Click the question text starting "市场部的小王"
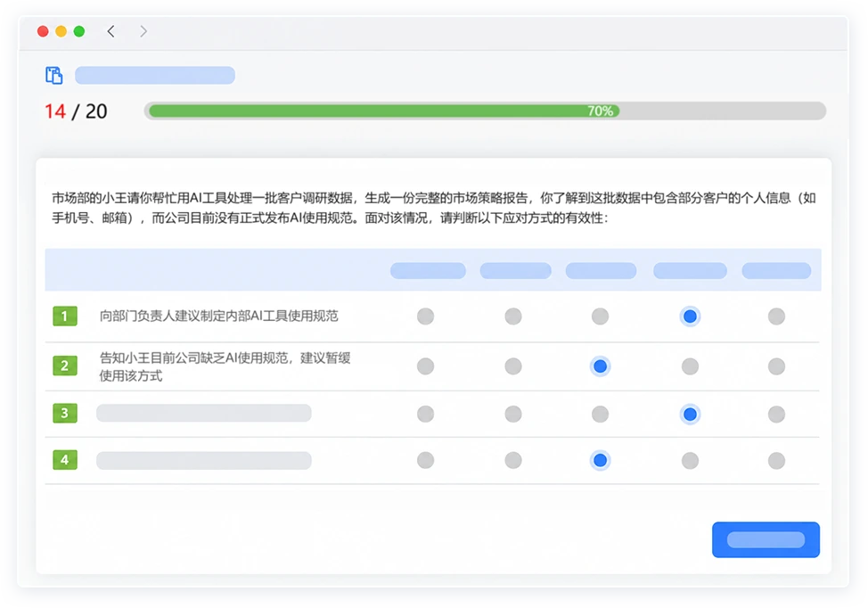The width and height of the screenshot is (868, 608). click(x=433, y=208)
